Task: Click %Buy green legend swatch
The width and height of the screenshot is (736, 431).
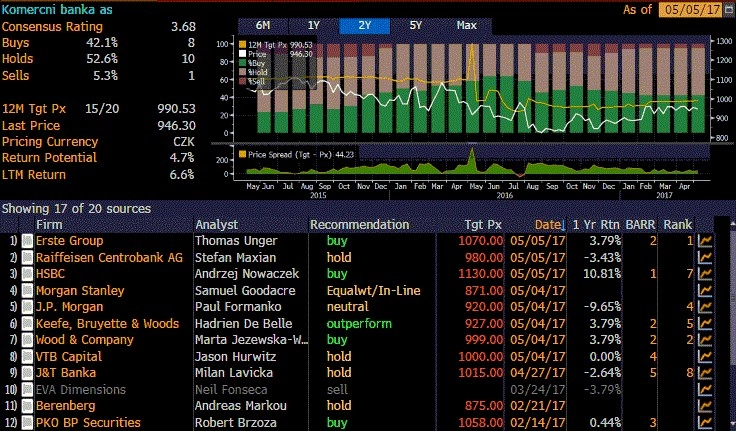Action: tap(242, 63)
